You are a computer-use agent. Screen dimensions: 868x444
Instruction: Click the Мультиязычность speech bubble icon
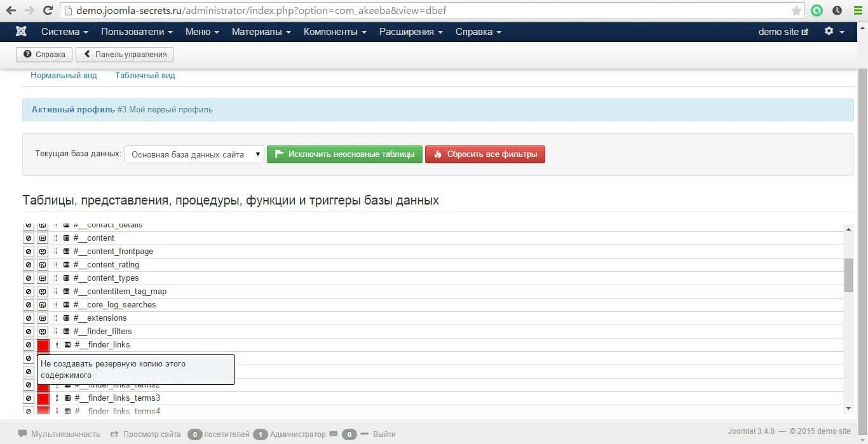coord(23,434)
